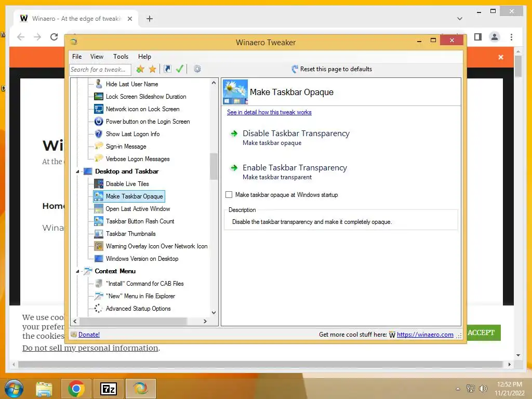532x399 pixels.
Task: Open 7-Zip from the taskbar
Action: coord(109,389)
